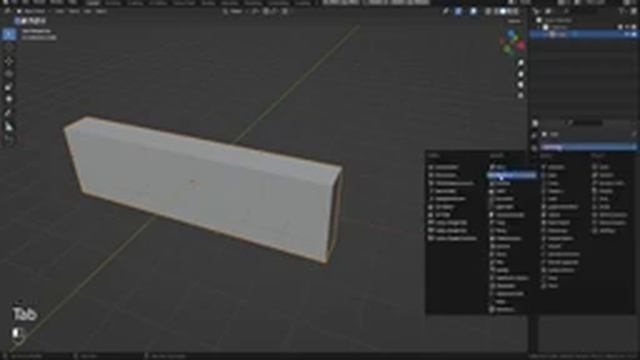Select the Cube row in outliner

[x=584, y=35]
